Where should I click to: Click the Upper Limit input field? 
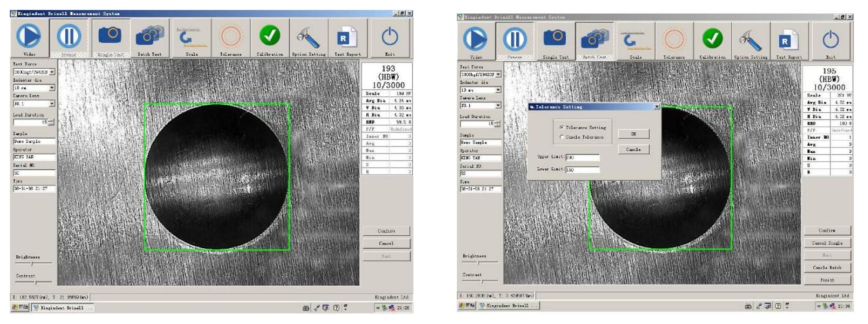[x=582, y=158]
